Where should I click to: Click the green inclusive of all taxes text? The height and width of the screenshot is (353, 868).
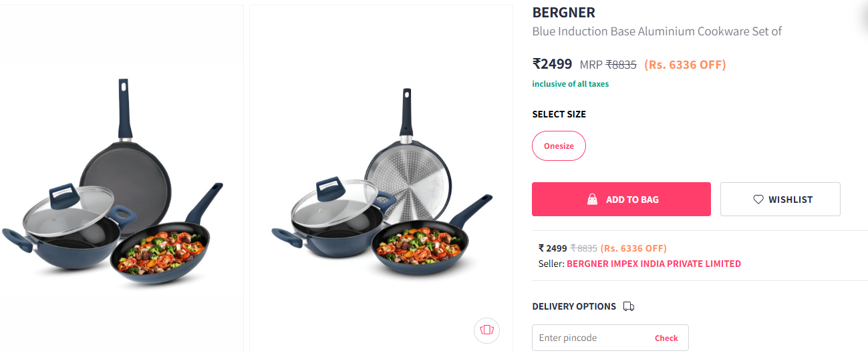coord(571,84)
